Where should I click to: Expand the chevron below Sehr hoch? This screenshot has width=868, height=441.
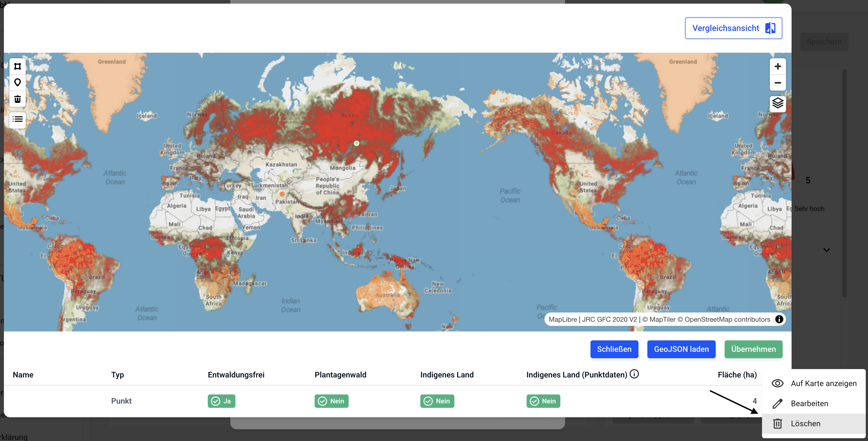(826, 250)
